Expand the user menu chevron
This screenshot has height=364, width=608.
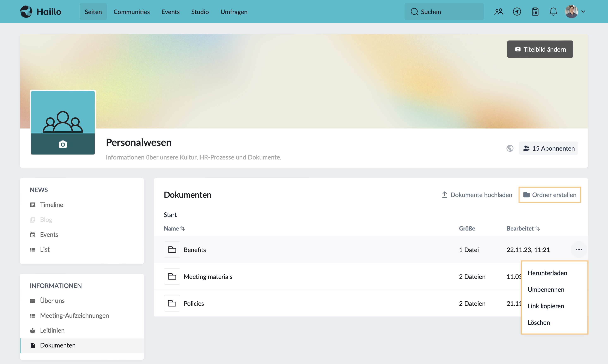coord(583,12)
